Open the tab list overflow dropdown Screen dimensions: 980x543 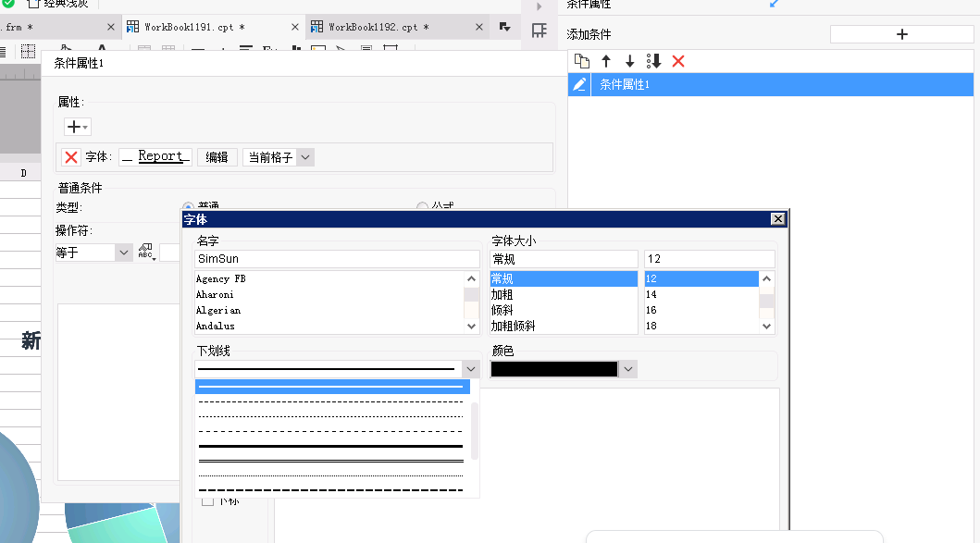coord(505,27)
